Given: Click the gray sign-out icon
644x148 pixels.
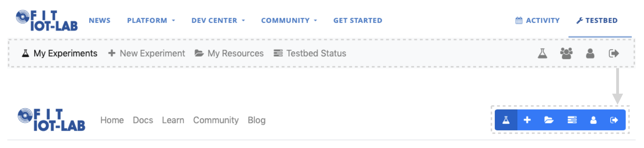Looking at the screenshot, I should coord(614,53).
